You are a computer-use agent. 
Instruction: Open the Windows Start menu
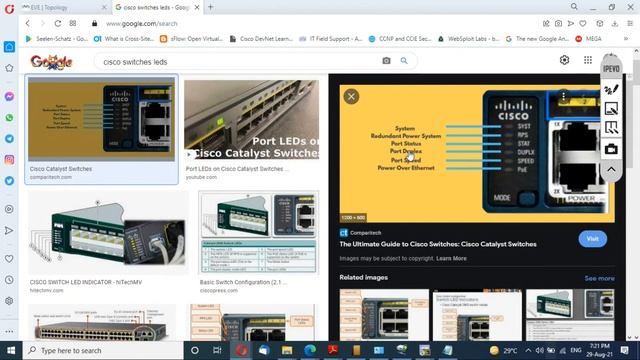click(x=11, y=350)
